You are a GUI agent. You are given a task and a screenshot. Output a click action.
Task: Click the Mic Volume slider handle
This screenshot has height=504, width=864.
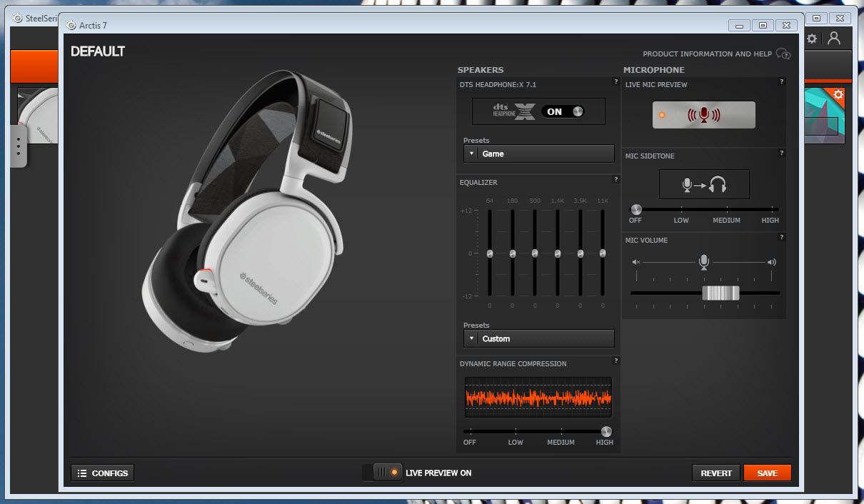pos(720,293)
